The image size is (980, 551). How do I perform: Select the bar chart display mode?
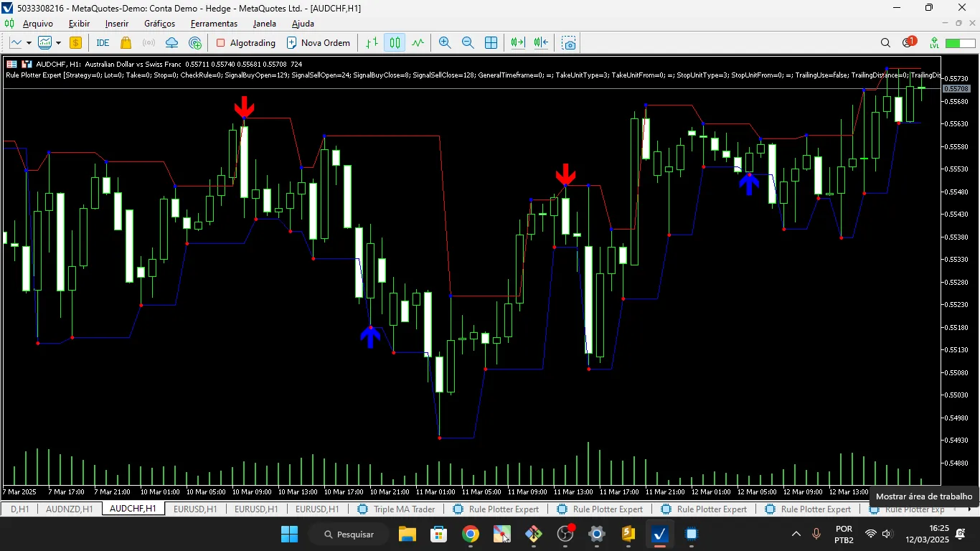click(x=371, y=43)
